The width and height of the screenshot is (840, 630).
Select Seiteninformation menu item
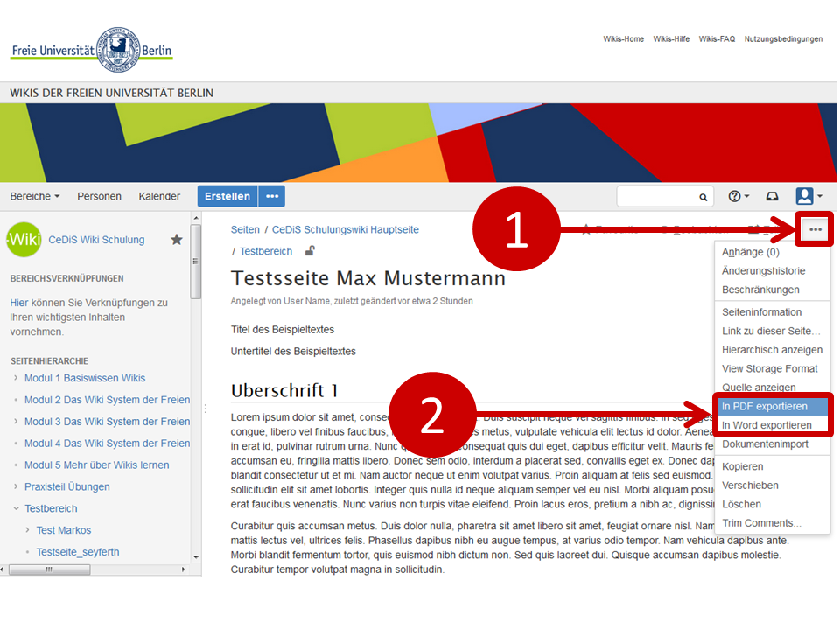click(x=772, y=311)
